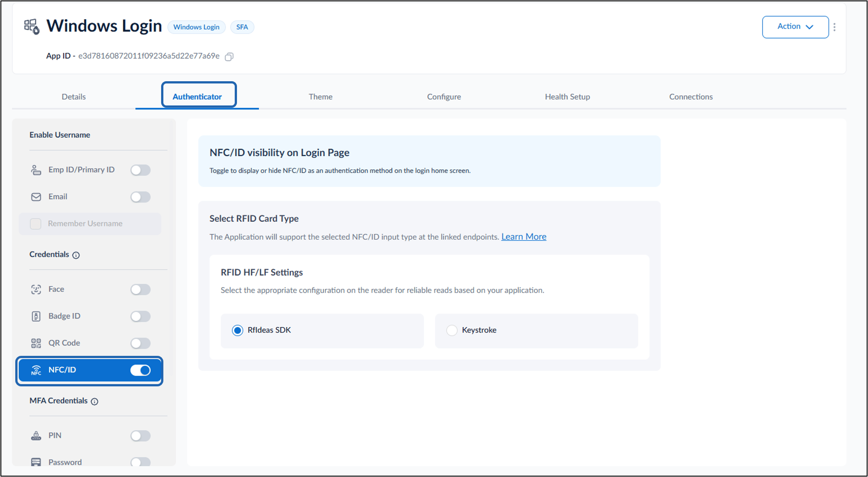
Task: Turn off the NFC/ID toggle
Action: click(x=140, y=370)
